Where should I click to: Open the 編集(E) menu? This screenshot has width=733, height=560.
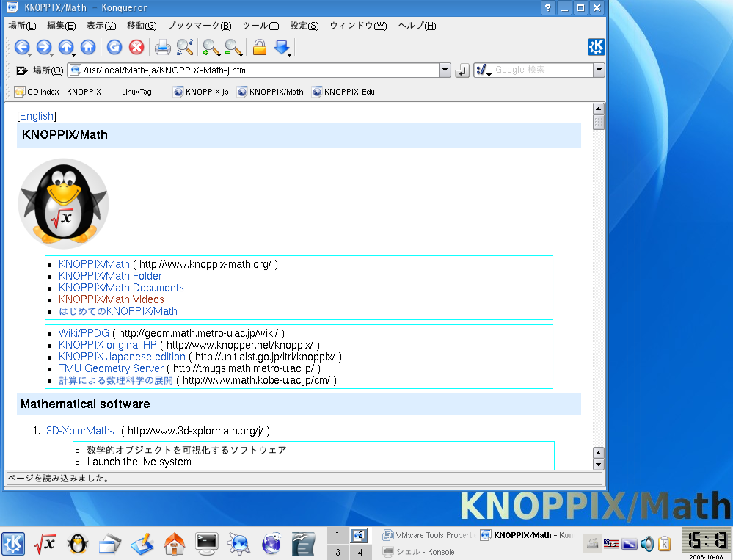point(61,26)
